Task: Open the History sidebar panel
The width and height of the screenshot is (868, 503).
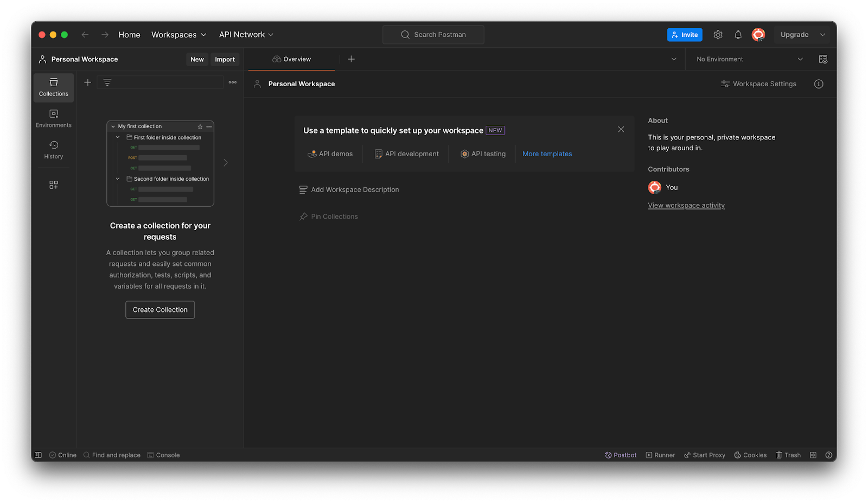Action: pos(53,150)
